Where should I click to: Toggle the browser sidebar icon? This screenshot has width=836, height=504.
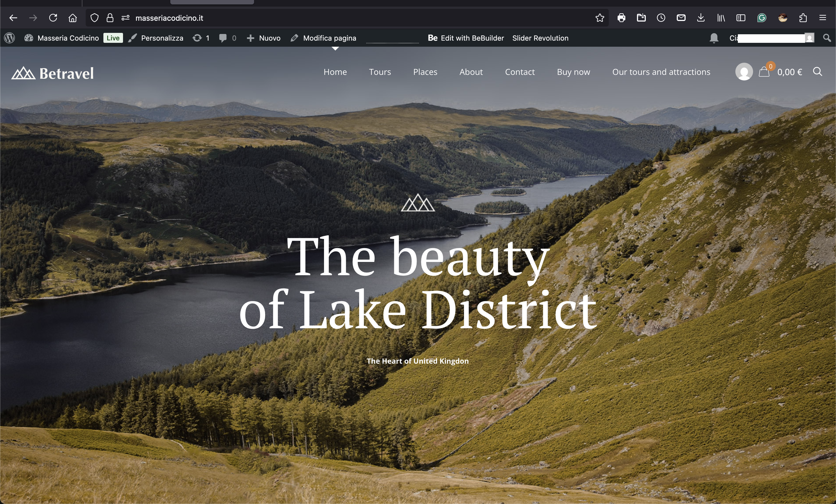[741, 18]
